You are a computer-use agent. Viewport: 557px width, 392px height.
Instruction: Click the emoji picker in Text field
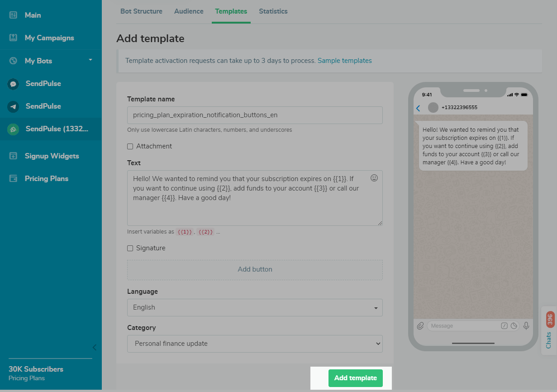(374, 178)
